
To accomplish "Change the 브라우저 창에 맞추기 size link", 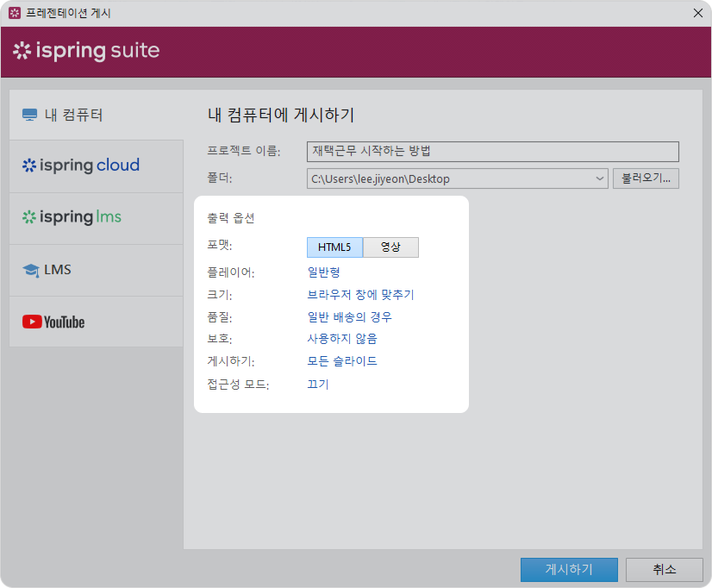I will pyautogui.click(x=360, y=295).
